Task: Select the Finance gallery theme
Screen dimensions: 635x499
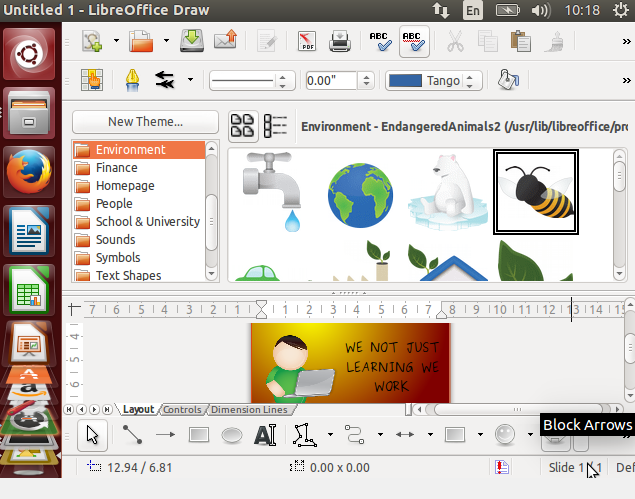Action: point(139,168)
